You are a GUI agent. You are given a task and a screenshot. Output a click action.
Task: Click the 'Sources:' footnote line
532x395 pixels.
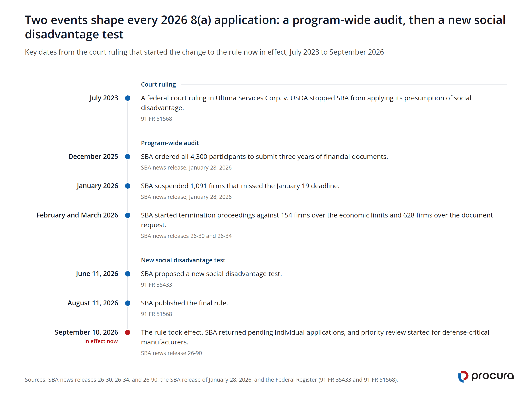[211, 380]
